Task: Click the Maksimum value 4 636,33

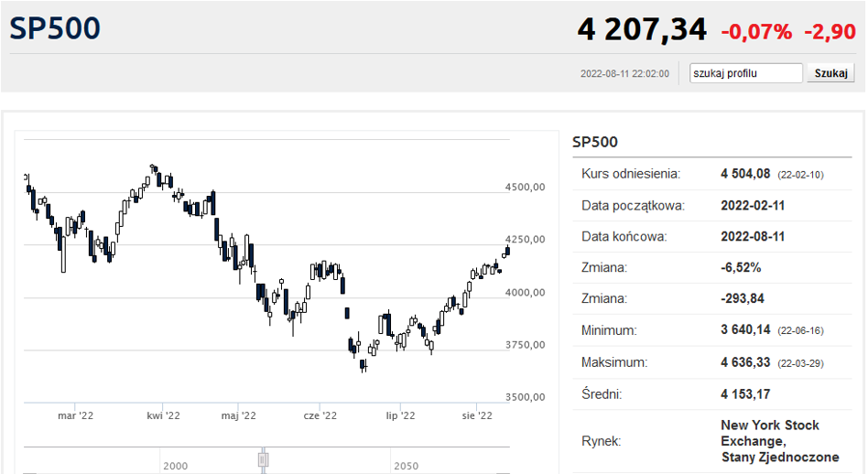Action: pos(745,362)
